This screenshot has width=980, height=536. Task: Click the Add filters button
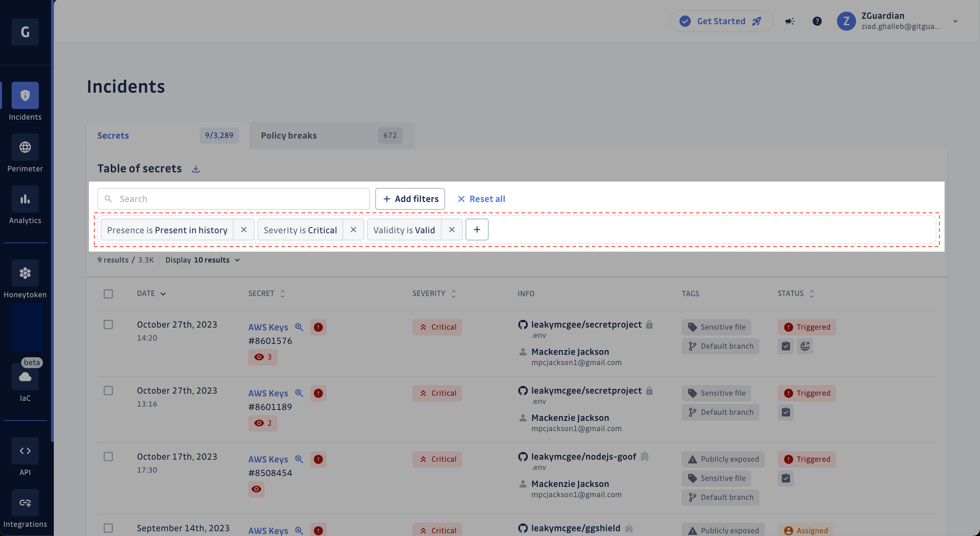tap(410, 198)
